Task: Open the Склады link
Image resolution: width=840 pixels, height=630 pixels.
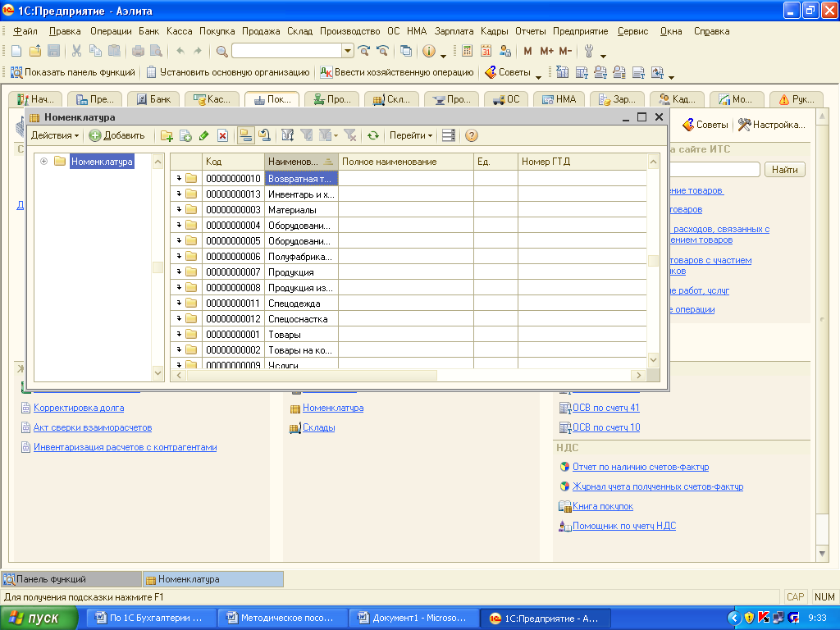Action: click(319, 427)
